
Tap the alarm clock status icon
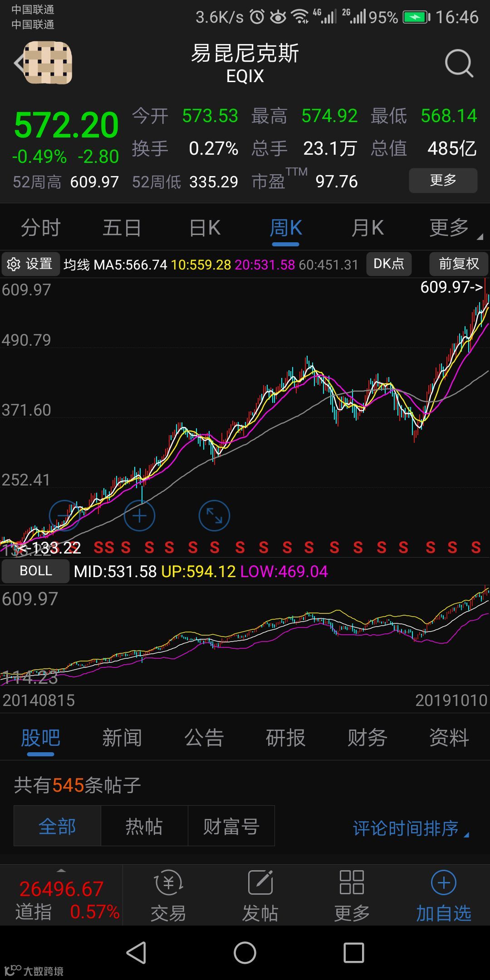tap(257, 17)
